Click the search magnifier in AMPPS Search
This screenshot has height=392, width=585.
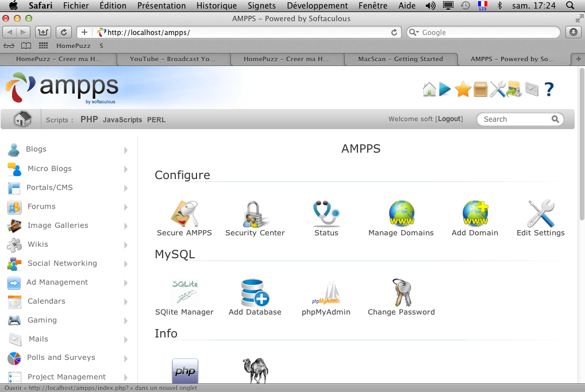coord(555,119)
